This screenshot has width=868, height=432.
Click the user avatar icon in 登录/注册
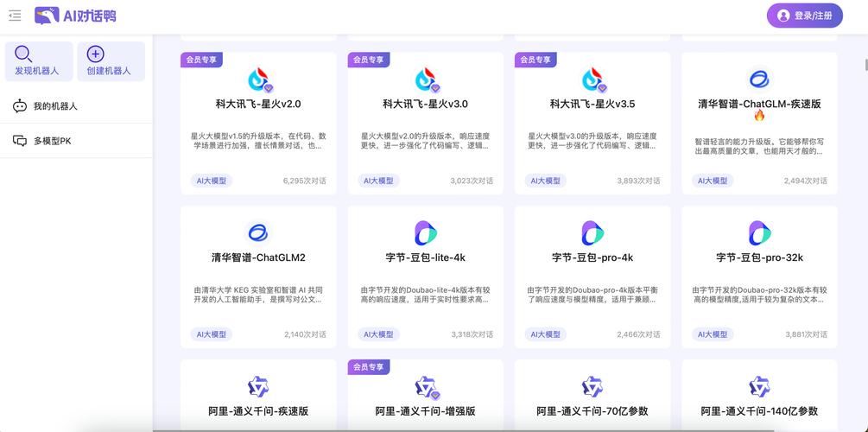[x=783, y=16]
